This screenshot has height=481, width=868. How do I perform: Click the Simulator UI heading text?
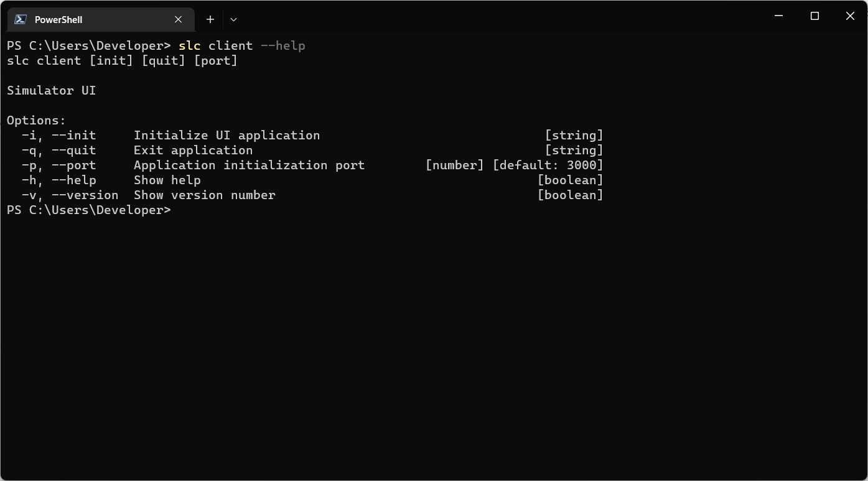coord(51,90)
